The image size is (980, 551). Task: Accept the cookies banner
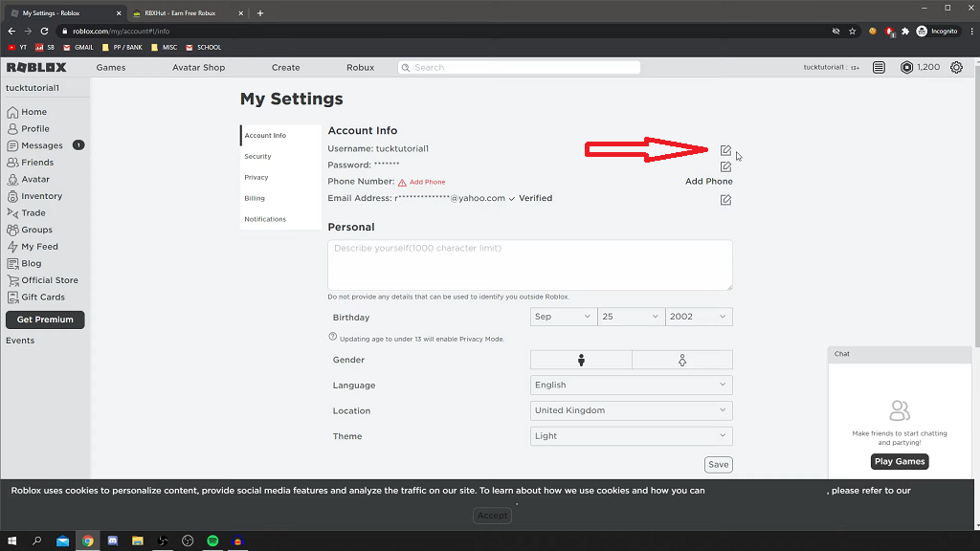pos(493,516)
